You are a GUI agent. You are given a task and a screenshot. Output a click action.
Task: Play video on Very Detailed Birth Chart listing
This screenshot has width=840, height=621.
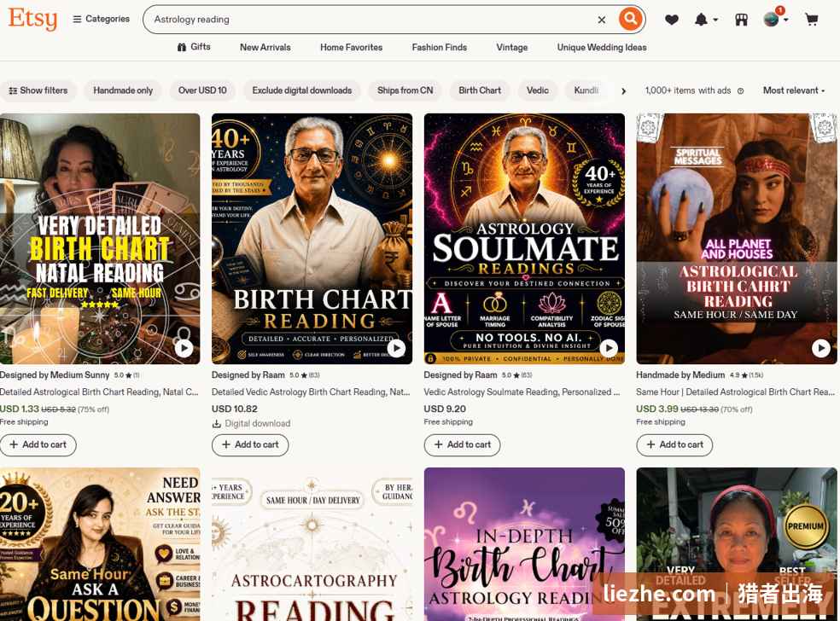184,349
